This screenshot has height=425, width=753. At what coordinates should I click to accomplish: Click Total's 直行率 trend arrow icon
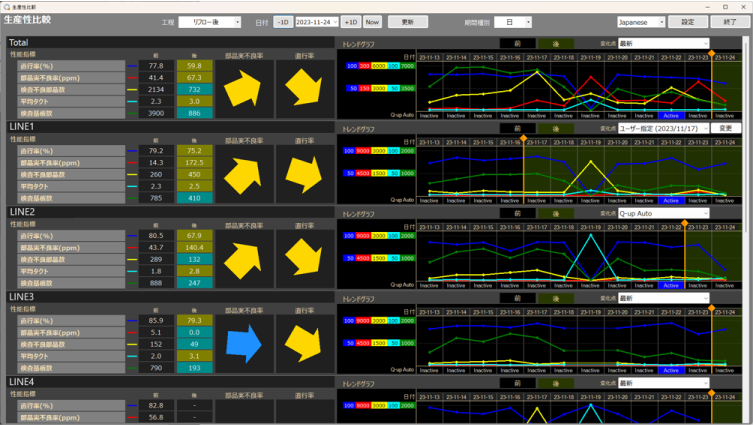pyautogui.click(x=304, y=87)
